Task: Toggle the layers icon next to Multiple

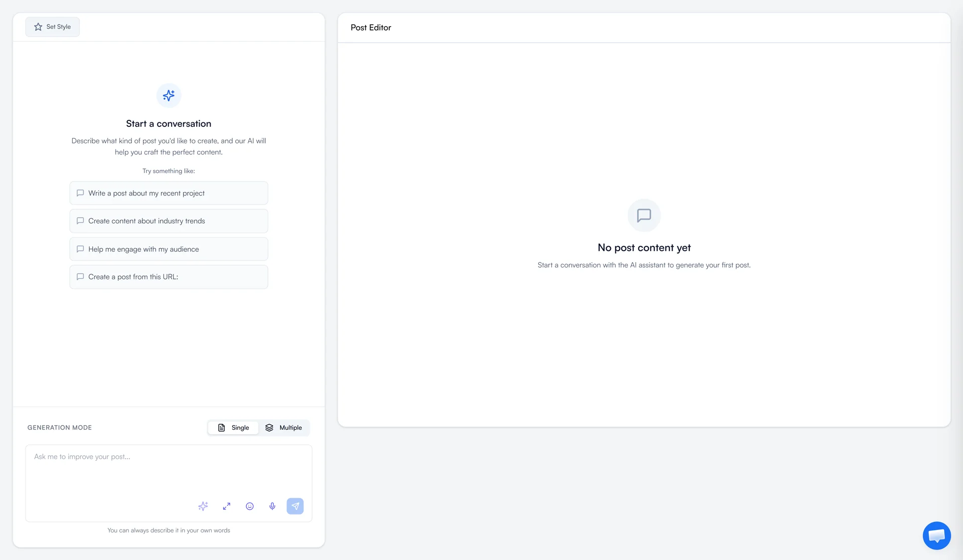Action: pyautogui.click(x=269, y=428)
